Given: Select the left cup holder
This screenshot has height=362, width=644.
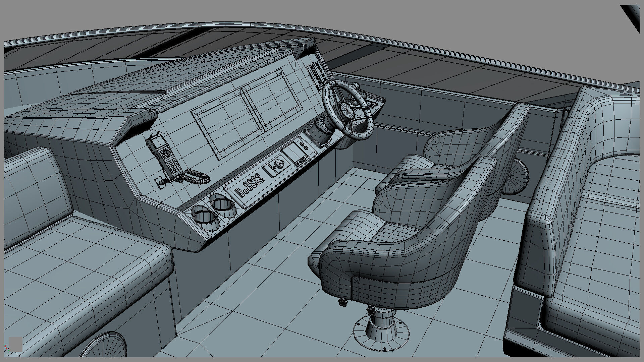Looking at the screenshot, I should pos(205,218).
